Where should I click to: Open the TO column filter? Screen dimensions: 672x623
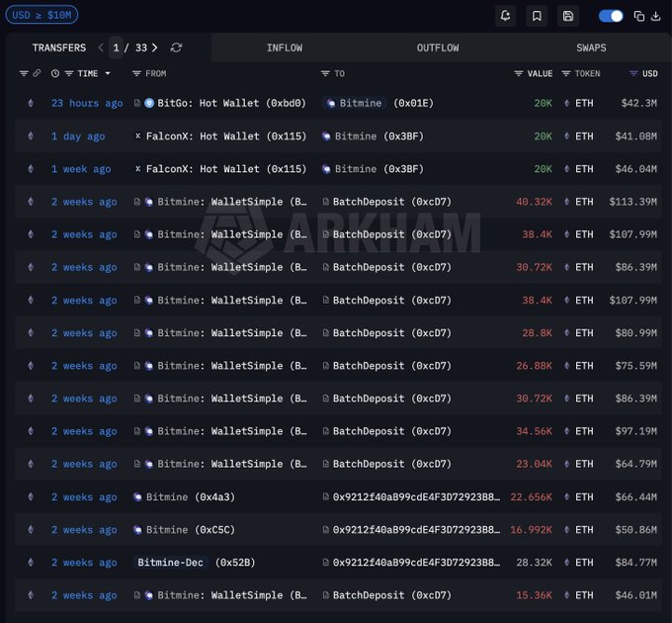(325, 73)
